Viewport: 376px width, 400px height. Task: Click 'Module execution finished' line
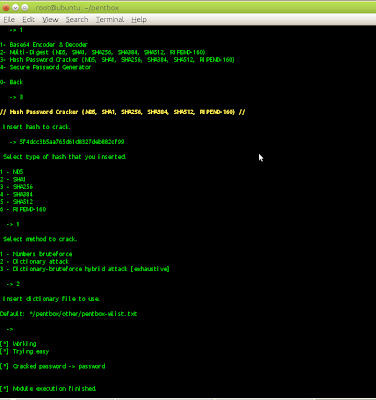[x=48, y=389]
